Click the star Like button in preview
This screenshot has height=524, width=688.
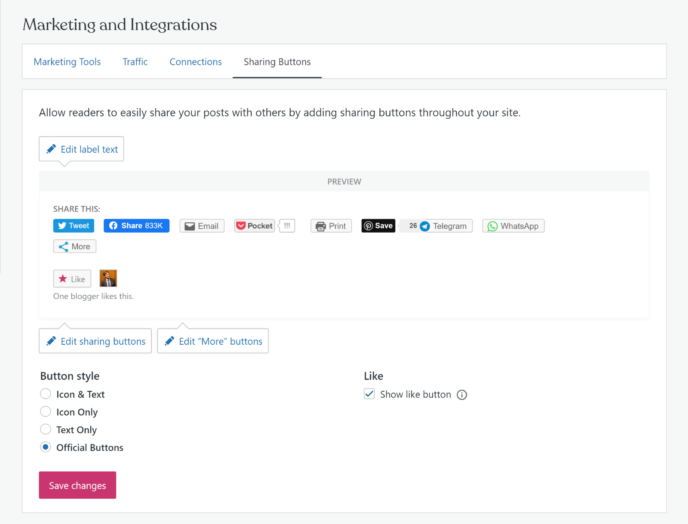tap(72, 279)
